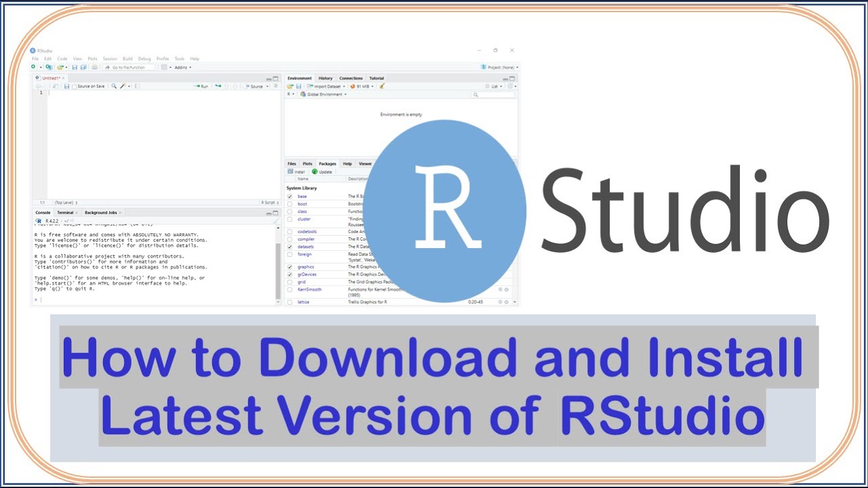Minimize the source editor pane
Viewport: 868px width, 488px height.
[269, 79]
